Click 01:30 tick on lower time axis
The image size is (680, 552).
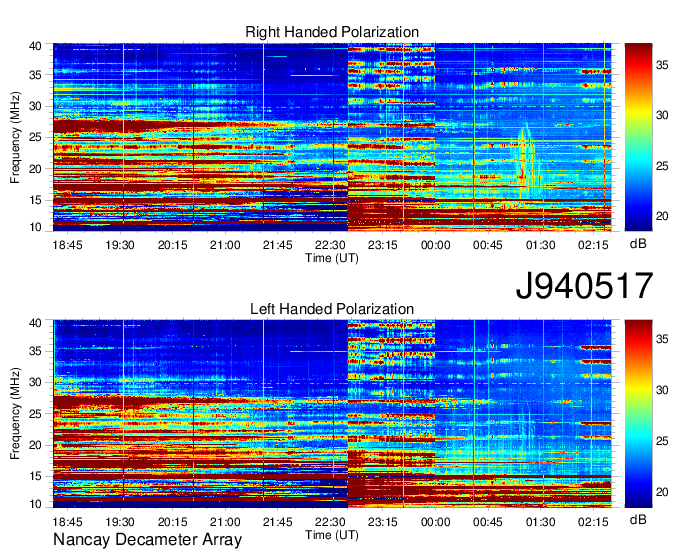(x=540, y=522)
